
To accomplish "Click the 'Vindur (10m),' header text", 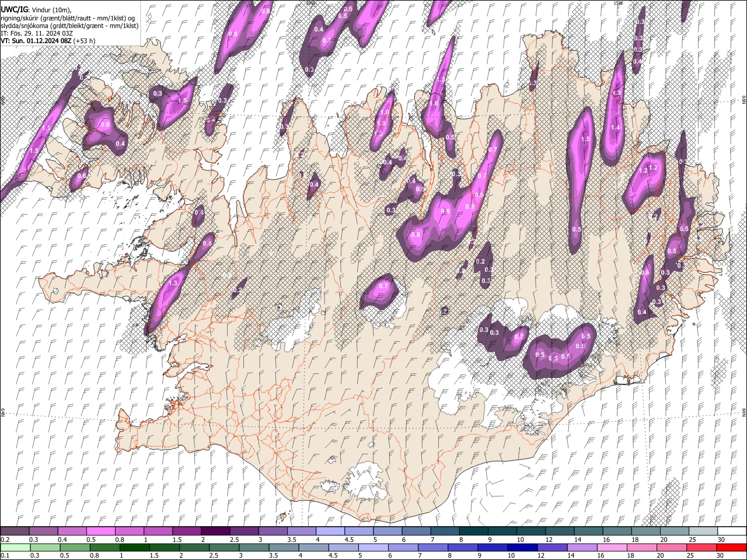I will click(x=51, y=10).
